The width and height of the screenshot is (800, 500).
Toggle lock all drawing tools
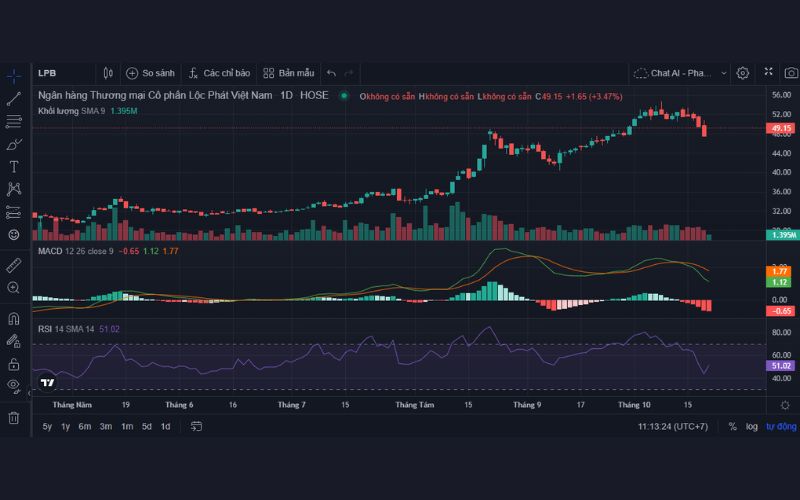[14, 364]
